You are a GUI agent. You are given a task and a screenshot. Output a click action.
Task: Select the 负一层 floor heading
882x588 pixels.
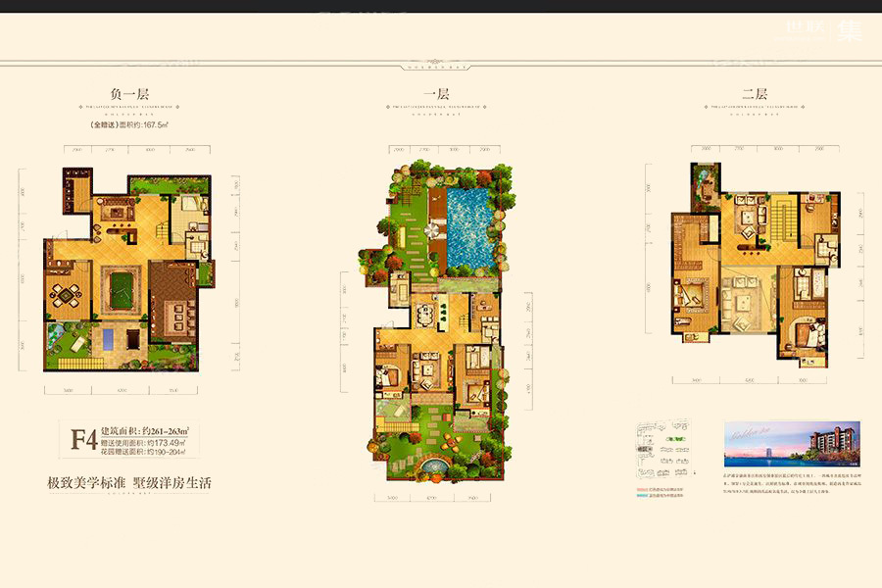[127, 94]
